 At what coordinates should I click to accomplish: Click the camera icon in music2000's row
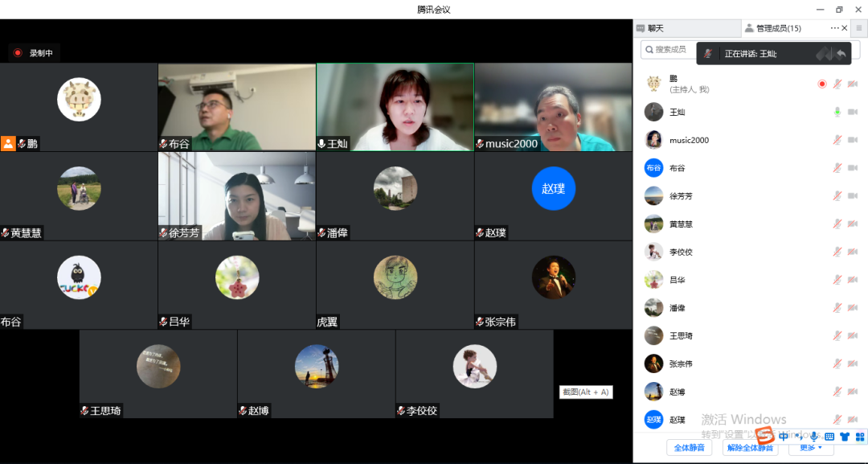852,140
